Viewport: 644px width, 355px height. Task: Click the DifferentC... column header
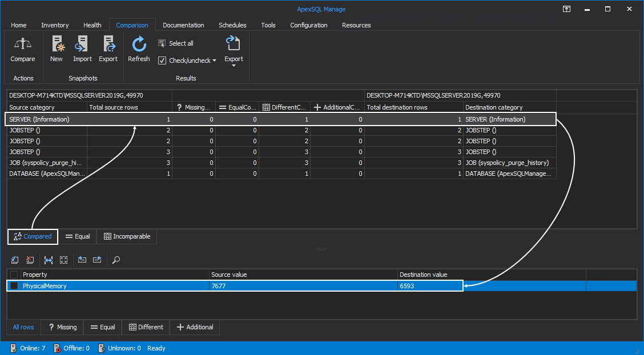(285, 107)
